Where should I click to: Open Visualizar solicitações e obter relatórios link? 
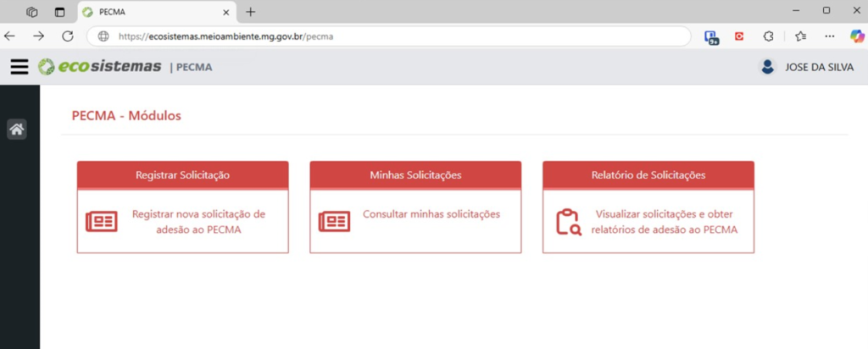pyautogui.click(x=665, y=222)
